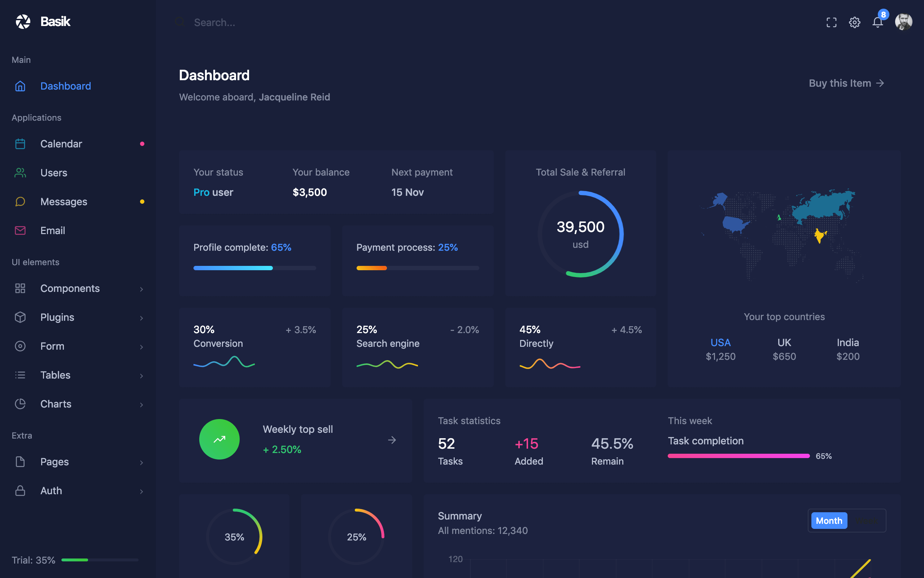Click the "+ 2.50%" weekly sell value
924x578 pixels.
coord(282,449)
